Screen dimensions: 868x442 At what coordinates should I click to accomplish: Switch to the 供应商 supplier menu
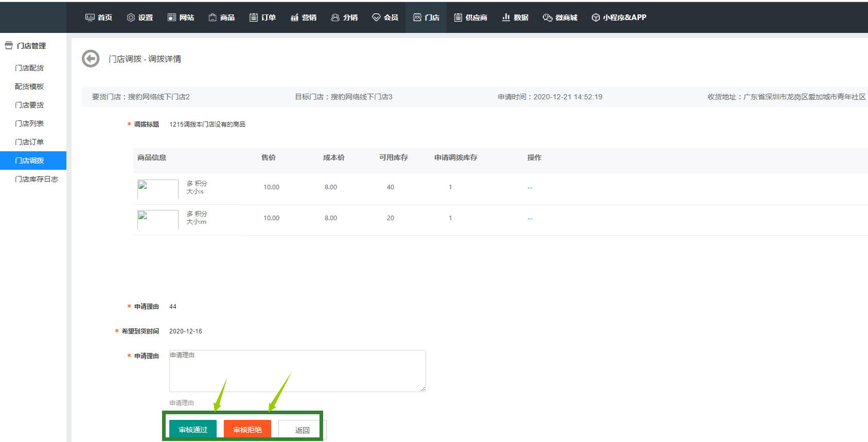coord(471,17)
